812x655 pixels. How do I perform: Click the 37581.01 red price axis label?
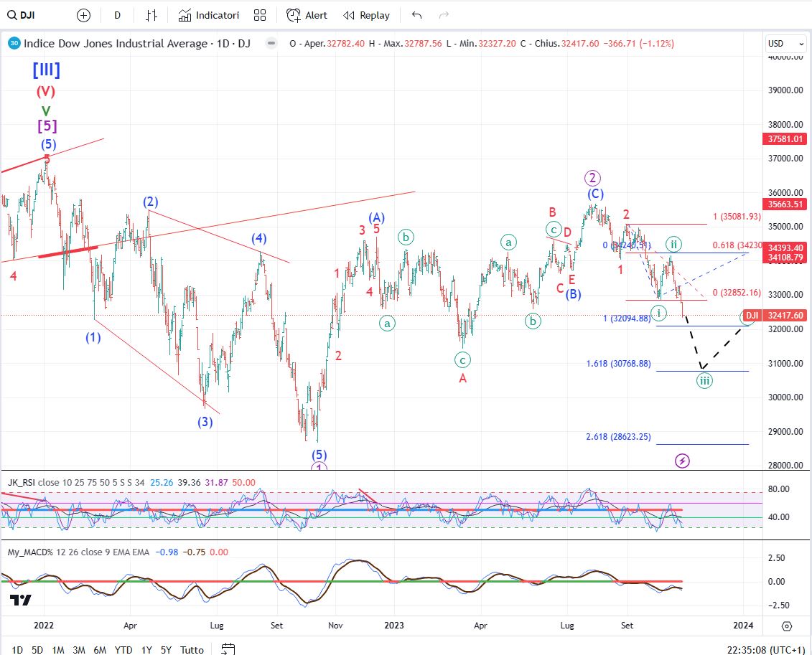pyautogui.click(x=785, y=138)
